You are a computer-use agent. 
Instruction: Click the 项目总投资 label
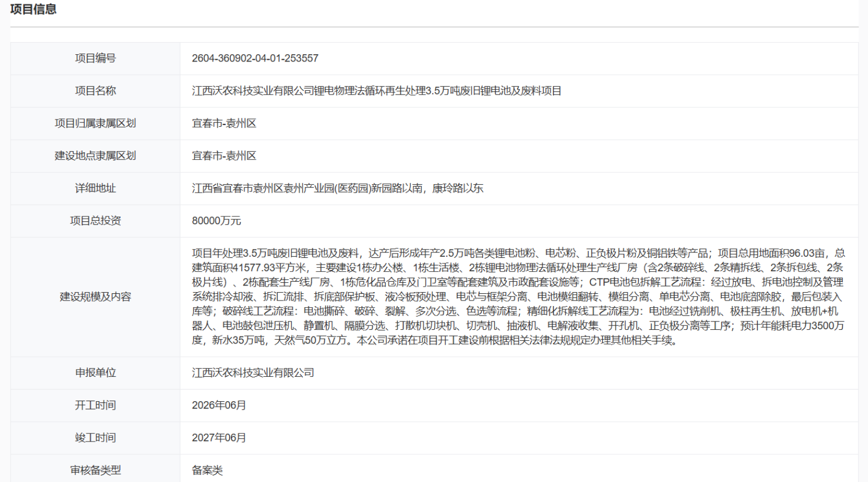pyautogui.click(x=95, y=221)
